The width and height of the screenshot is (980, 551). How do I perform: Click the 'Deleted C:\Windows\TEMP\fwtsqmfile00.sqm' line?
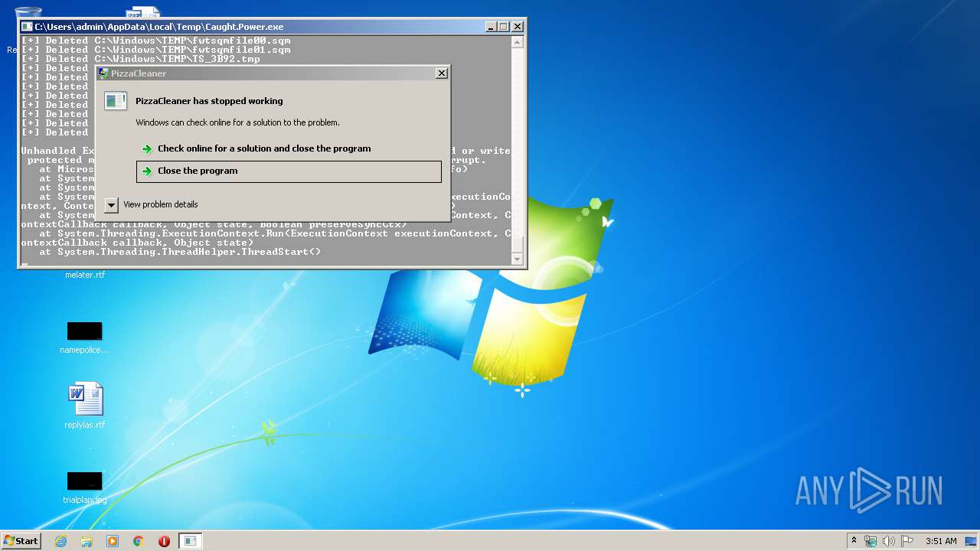tap(155, 41)
